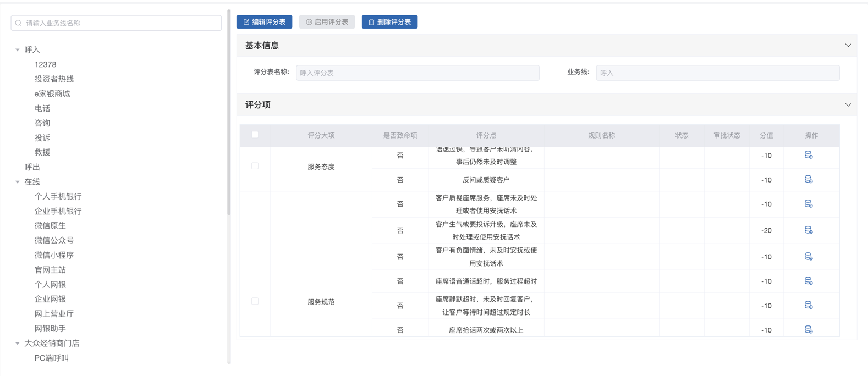
Task: Check the 服务规范 row checkbox
Action: (x=255, y=301)
